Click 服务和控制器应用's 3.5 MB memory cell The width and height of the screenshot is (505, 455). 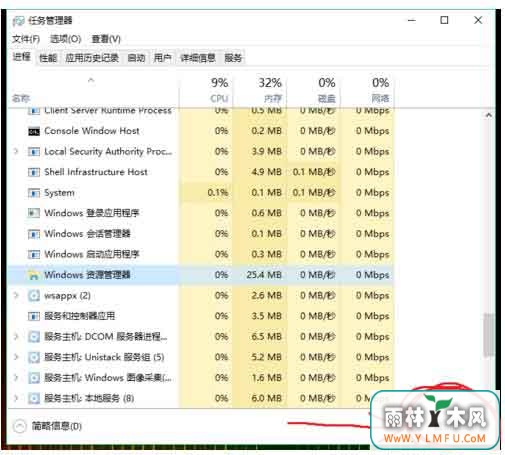pyautogui.click(x=267, y=316)
